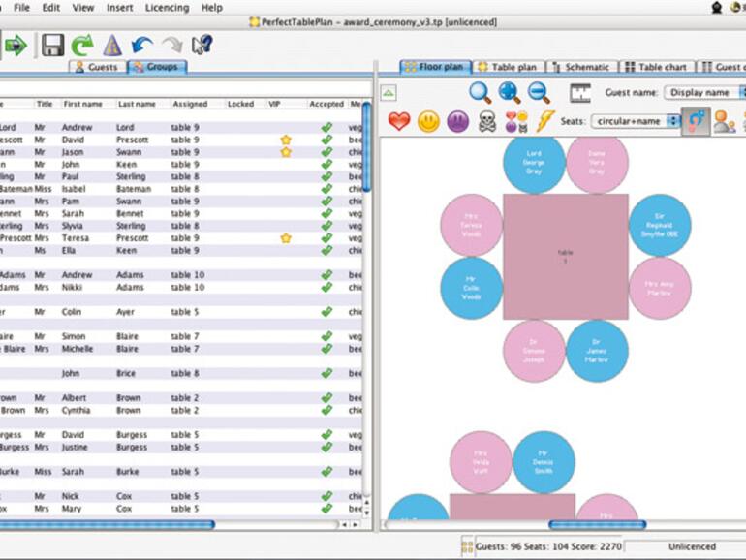Click the skull and crossbones icon
Screen dimensions: 746x560
tap(487, 121)
